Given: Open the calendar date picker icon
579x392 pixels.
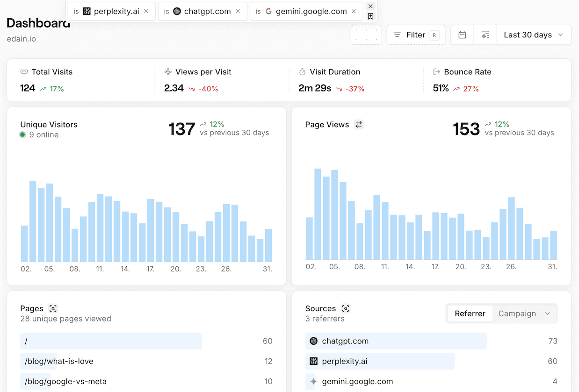Looking at the screenshot, I should (x=462, y=35).
